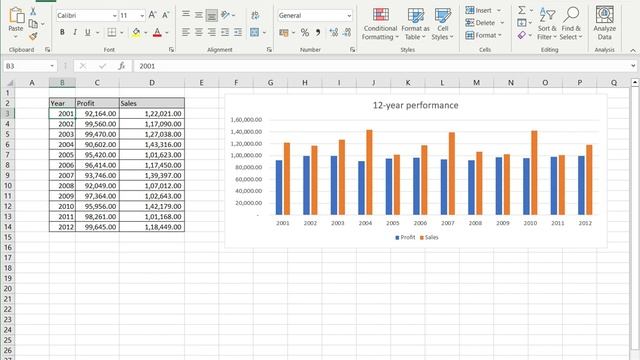Toggle Bold formatting
The width and height of the screenshot is (640, 360).
[x=62, y=32]
